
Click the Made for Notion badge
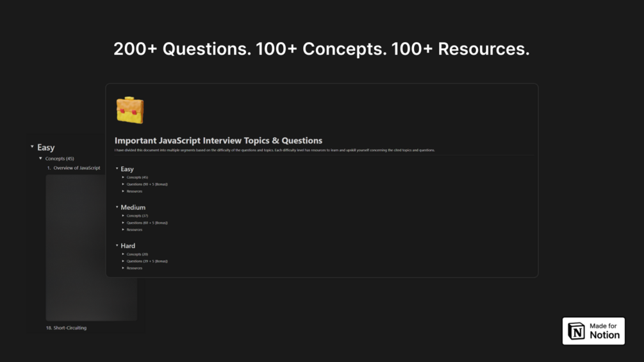(x=593, y=331)
